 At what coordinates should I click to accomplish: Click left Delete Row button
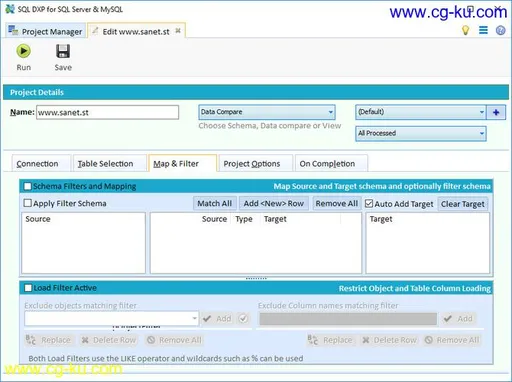109,340
